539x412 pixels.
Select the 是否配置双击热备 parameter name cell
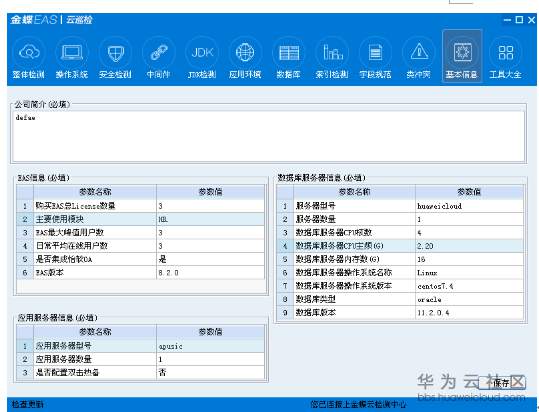(x=95, y=372)
